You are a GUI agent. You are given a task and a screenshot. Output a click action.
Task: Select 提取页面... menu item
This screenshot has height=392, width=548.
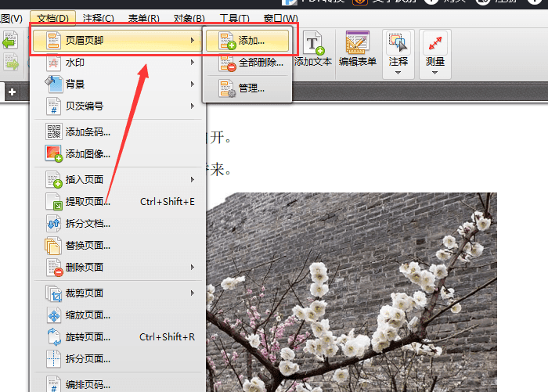[117, 202]
